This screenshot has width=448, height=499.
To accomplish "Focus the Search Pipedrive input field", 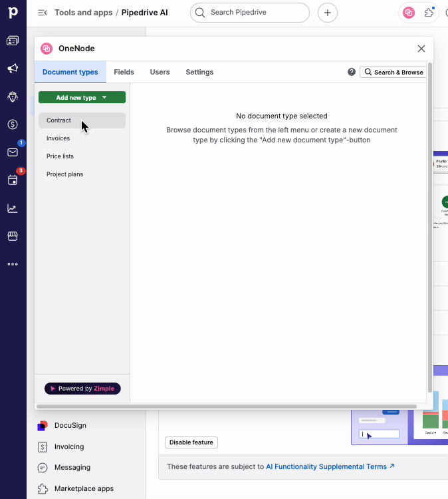I will pyautogui.click(x=250, y=13).
